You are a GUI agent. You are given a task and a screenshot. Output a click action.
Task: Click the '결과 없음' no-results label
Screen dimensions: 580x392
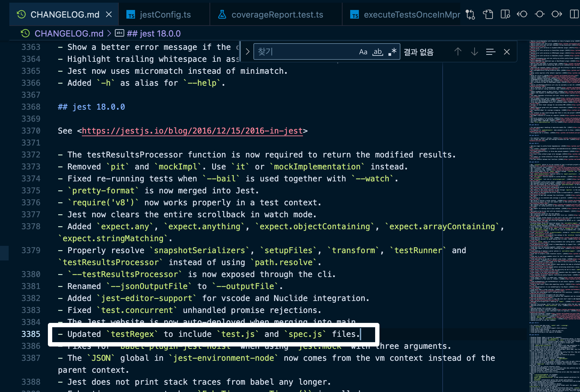point(418,52)
